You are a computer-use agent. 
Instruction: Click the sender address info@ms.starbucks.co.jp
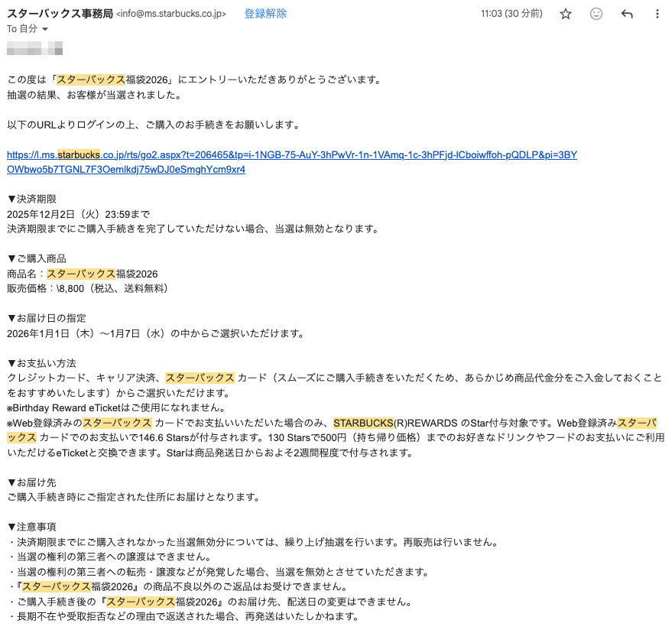click(170, 15)
